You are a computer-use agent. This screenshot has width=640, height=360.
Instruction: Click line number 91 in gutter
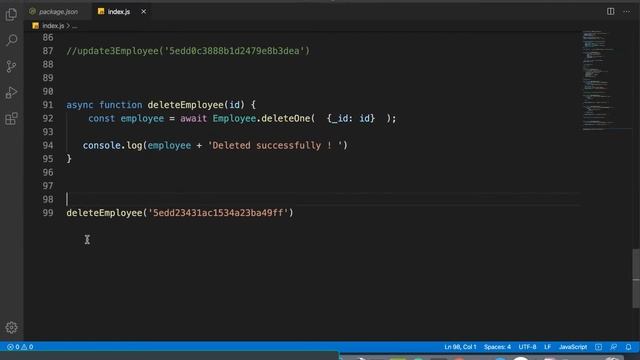(x=48, y=105)
